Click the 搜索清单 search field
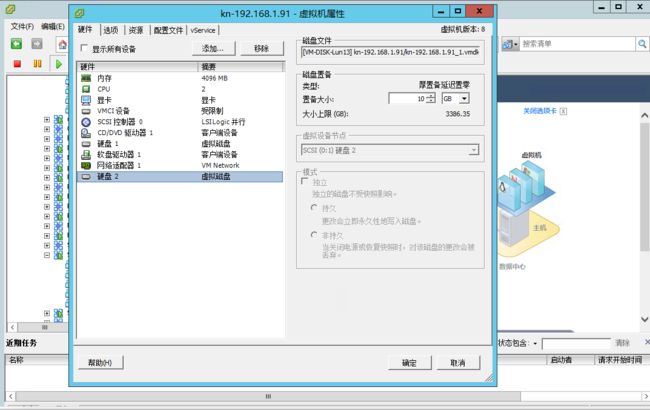Viewport: 650px width, 410px height. 578,44
